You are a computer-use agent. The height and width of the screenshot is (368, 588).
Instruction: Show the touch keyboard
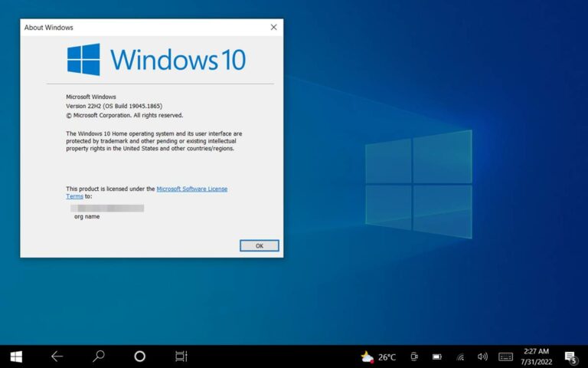point(505,356)
